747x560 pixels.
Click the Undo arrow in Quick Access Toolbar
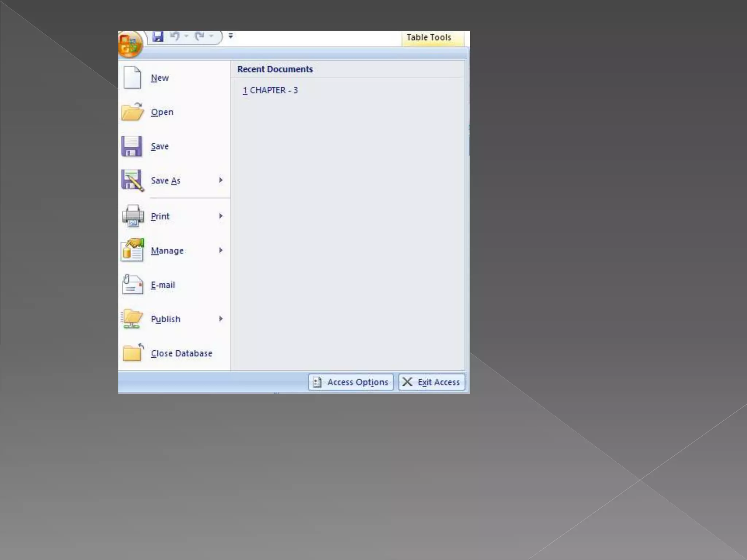pos(175,36)
